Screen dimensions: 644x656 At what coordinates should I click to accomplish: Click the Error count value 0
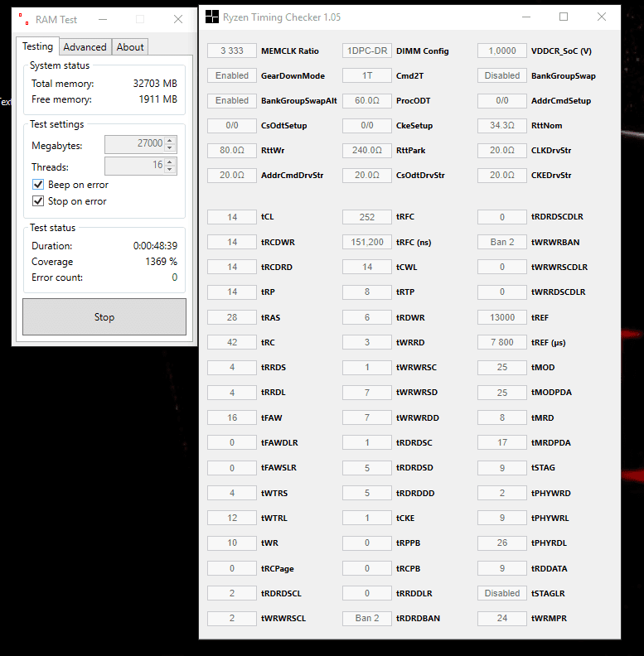coord(175,277)
